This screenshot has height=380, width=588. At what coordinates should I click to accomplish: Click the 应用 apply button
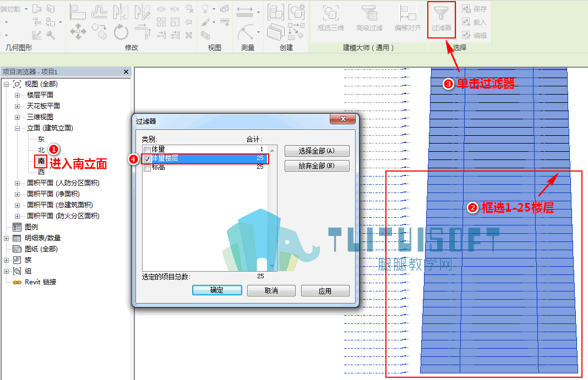(x=325, y=291)
